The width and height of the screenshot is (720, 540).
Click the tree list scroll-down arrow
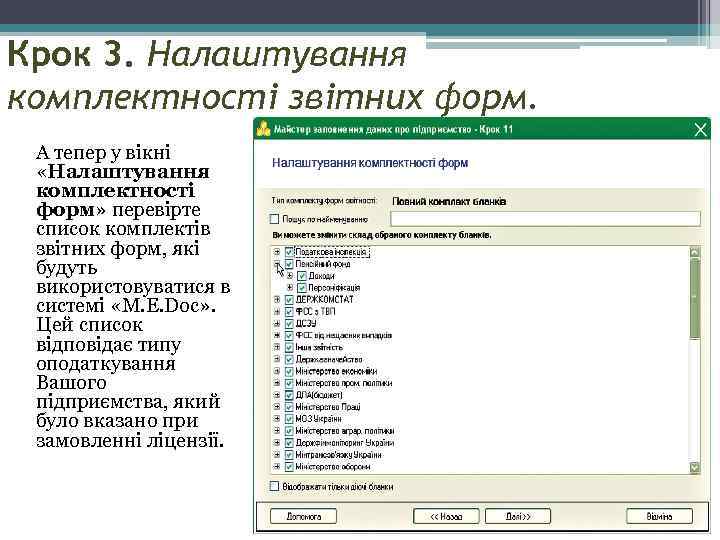pos(695,468)
